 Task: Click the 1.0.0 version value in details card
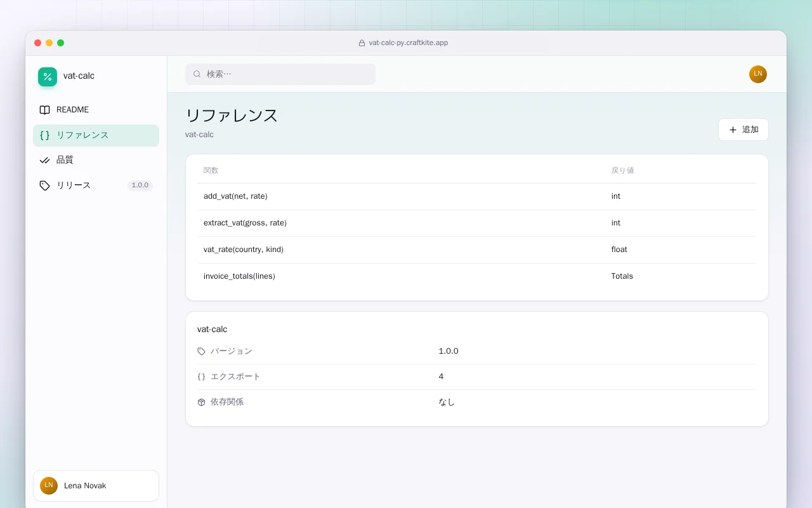point(449,351)
